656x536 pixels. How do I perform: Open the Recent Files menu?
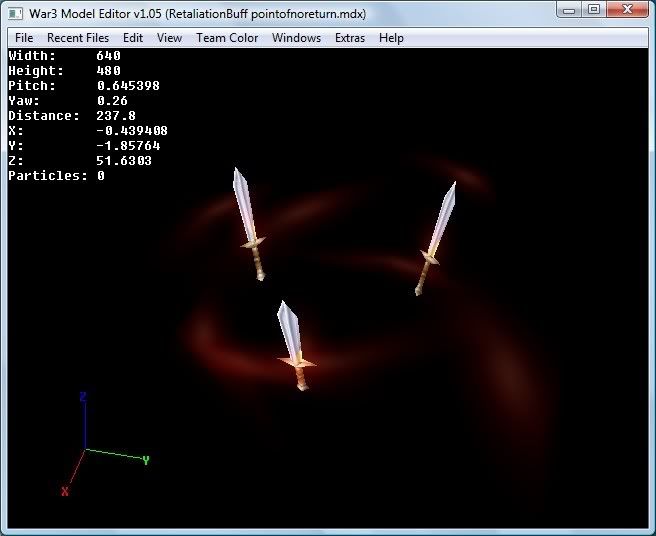pyautogui.click(x=78, y=38)
